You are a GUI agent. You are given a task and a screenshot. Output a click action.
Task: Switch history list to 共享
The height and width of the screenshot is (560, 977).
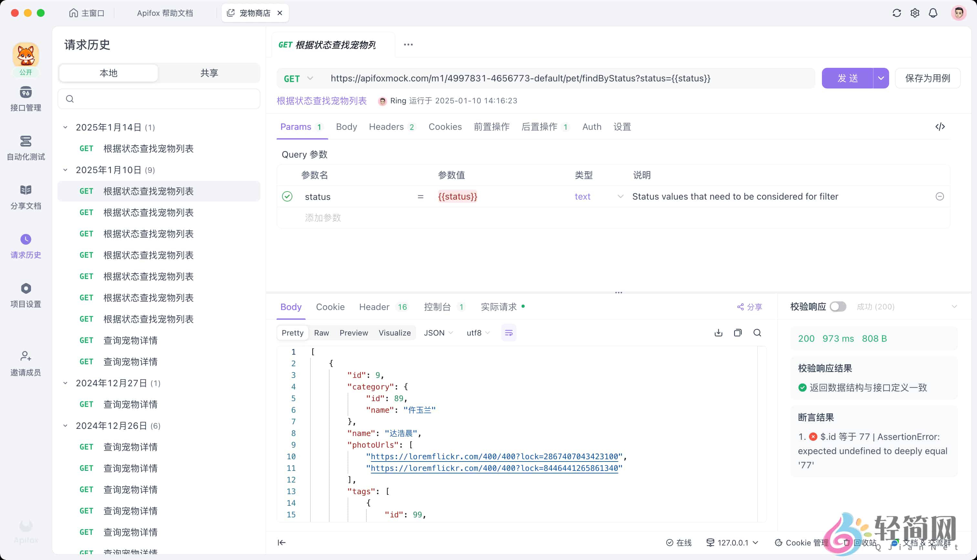[x=209, y=73]
